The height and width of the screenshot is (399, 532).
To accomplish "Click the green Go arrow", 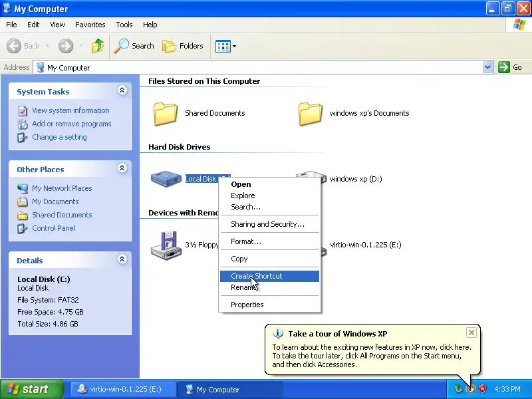I will click(x=504, y=67).
